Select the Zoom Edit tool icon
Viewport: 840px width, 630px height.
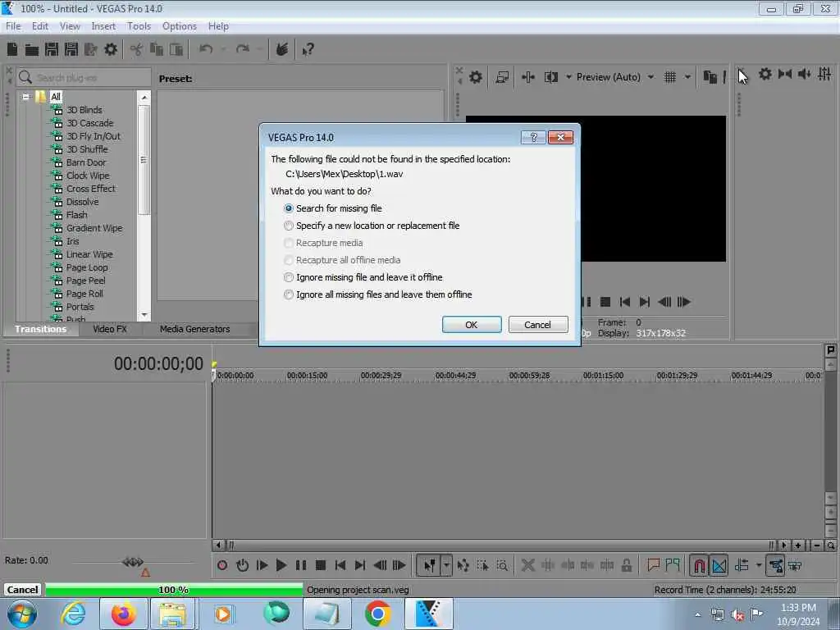pyautogui.click(x=502, y=565)
